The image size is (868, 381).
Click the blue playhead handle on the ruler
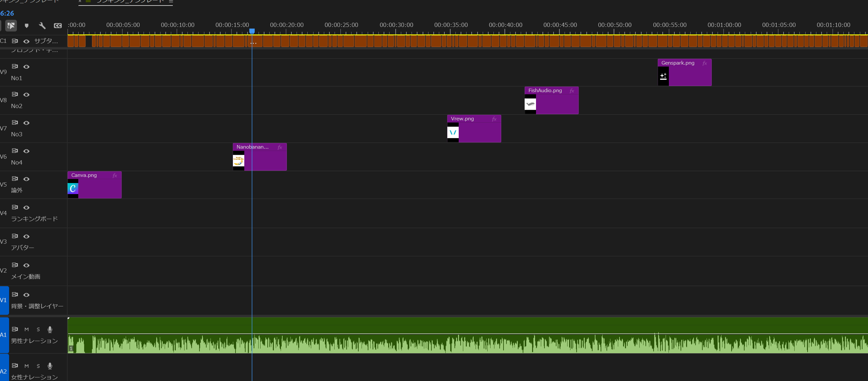(x=252, y=31)
